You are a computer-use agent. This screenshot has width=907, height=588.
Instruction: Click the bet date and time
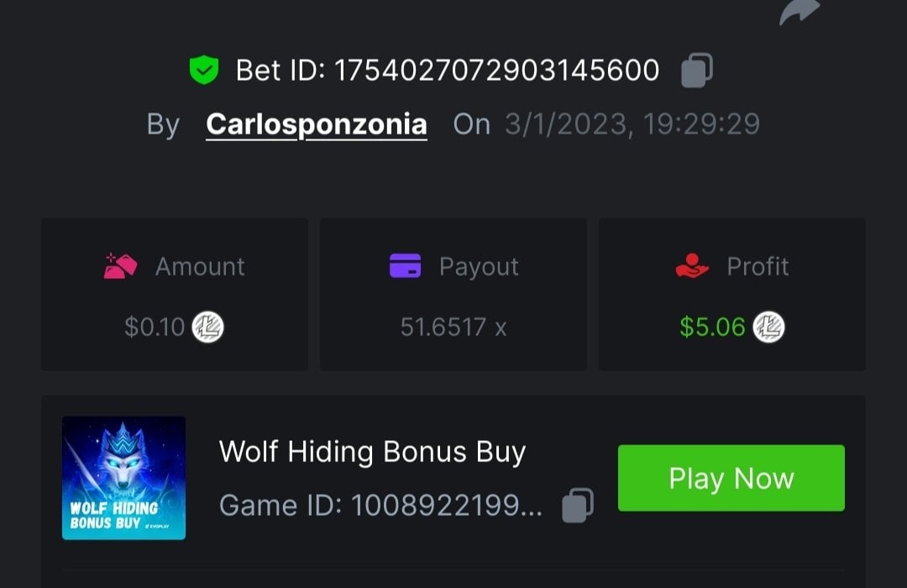(x=632, y=124)
